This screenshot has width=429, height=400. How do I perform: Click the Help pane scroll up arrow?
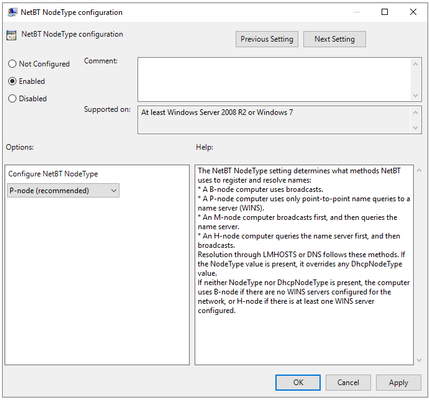pyautogui.click(x=419, y=171)
